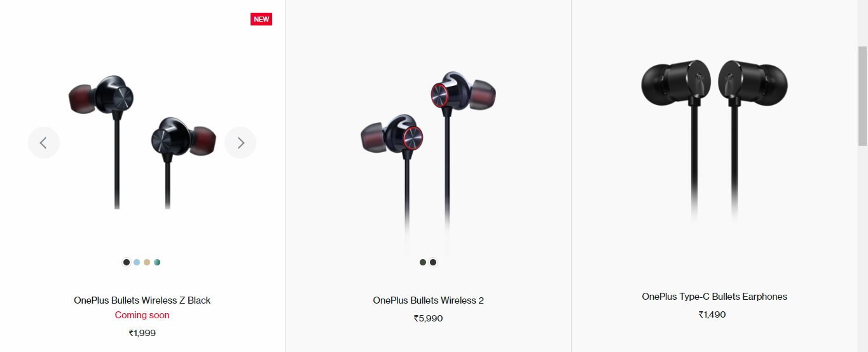Click the next image arrow on Bullets Wireless Z

(240, 143)
